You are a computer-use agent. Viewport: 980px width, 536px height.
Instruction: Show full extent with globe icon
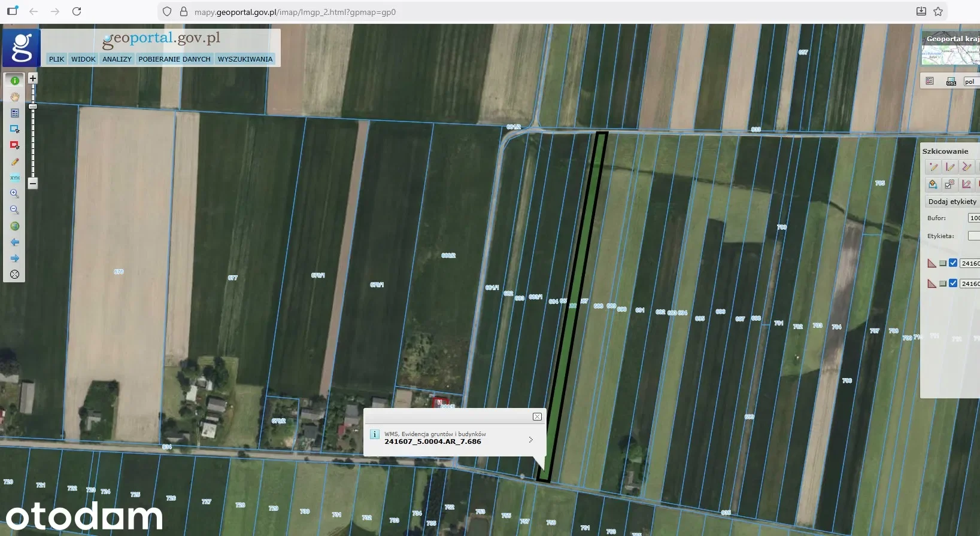pos(15,226)
